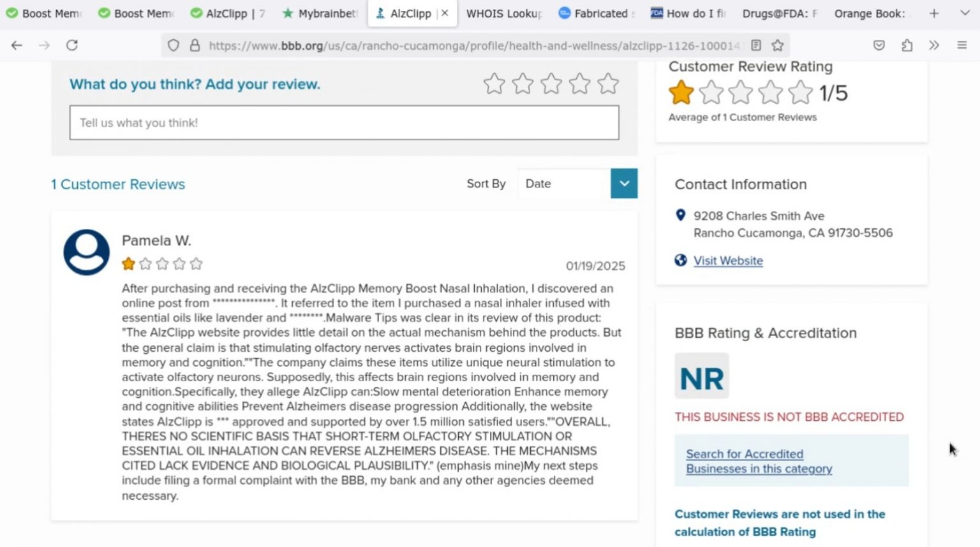Open the Firefox extensions puzzle-piece icon
Viewport: 980px width, 547px height.
tap(907, 45)
